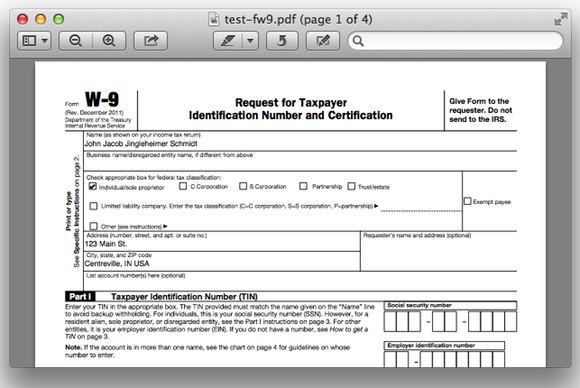Click the Taxpayer Identification Number (TIN) heading
The width and height of the screenshot is (580, 388).
tap(184, 297)
